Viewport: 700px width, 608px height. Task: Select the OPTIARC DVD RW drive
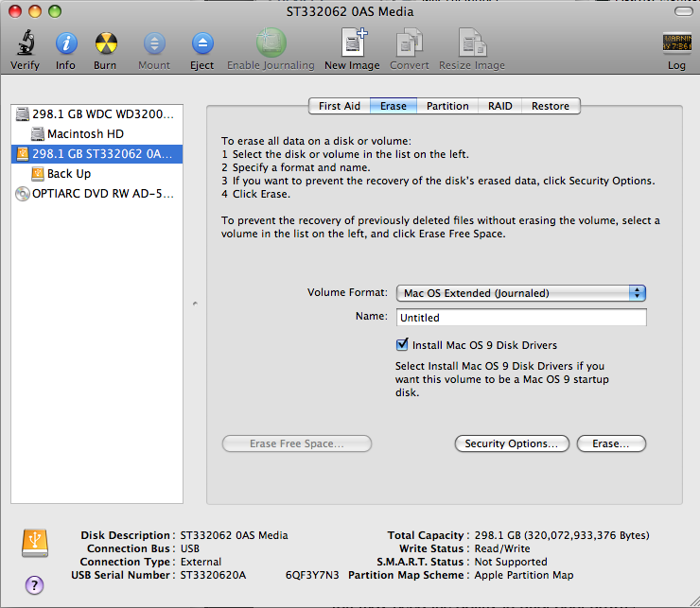point(96,194)
